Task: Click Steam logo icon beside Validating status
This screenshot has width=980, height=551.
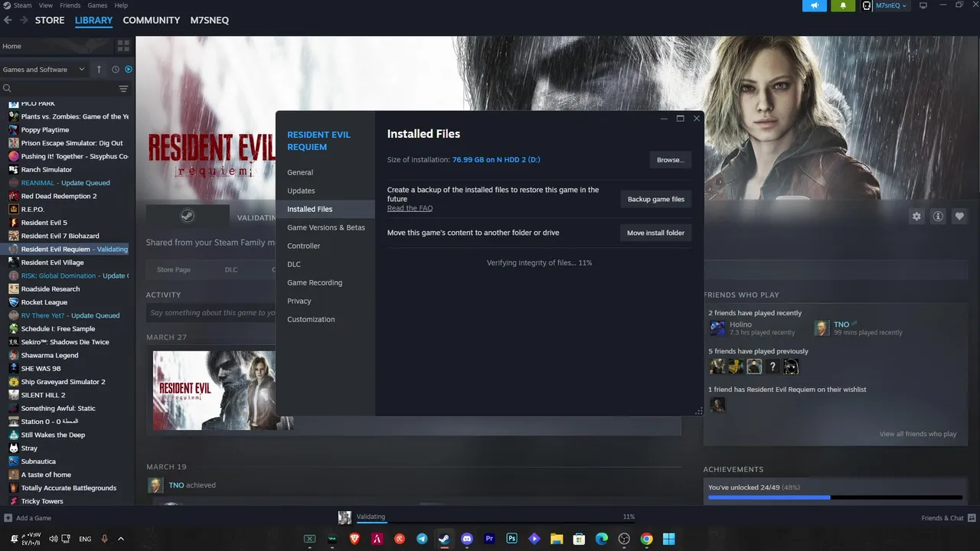Action: click(x=187, y=217)
